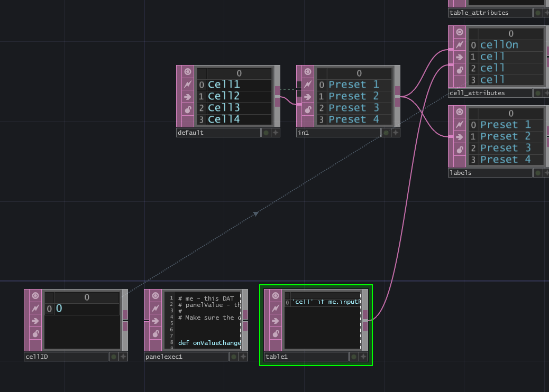
Task: Toggle green state dot beside default name
Action: [x=265, y=133]
